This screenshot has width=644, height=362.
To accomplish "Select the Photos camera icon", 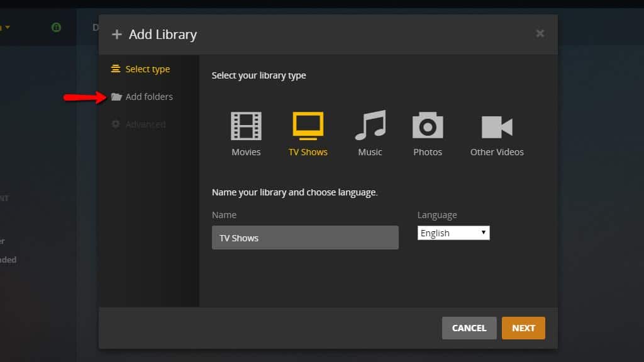I will [428, 126].
